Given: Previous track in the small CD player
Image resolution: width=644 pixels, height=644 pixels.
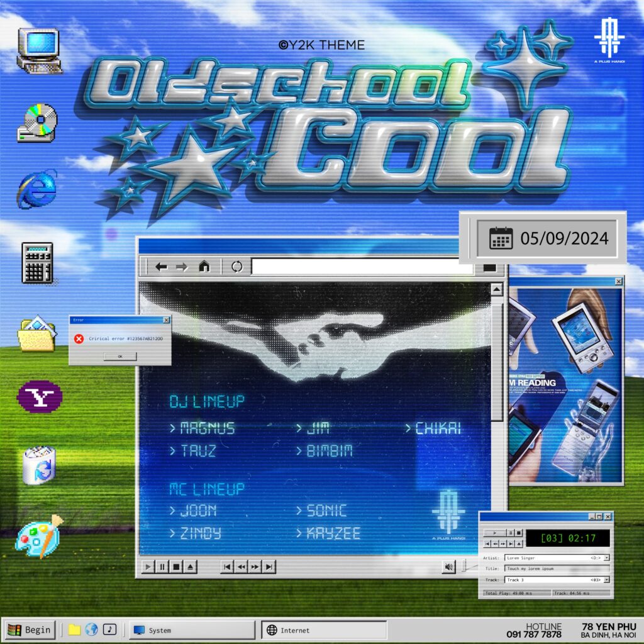Looking at the screenshot, I should (x=487, y=544).
